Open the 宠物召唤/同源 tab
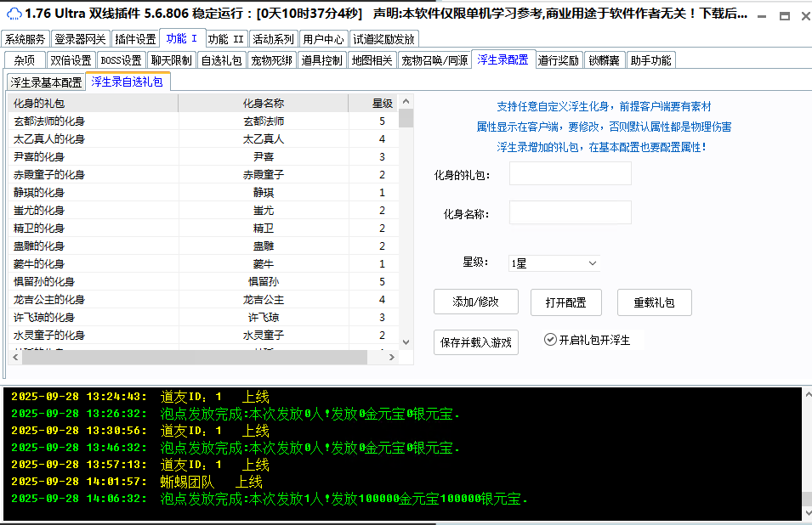Image resolution: width=812 pixels, height=525 pixels. [434, 60]
